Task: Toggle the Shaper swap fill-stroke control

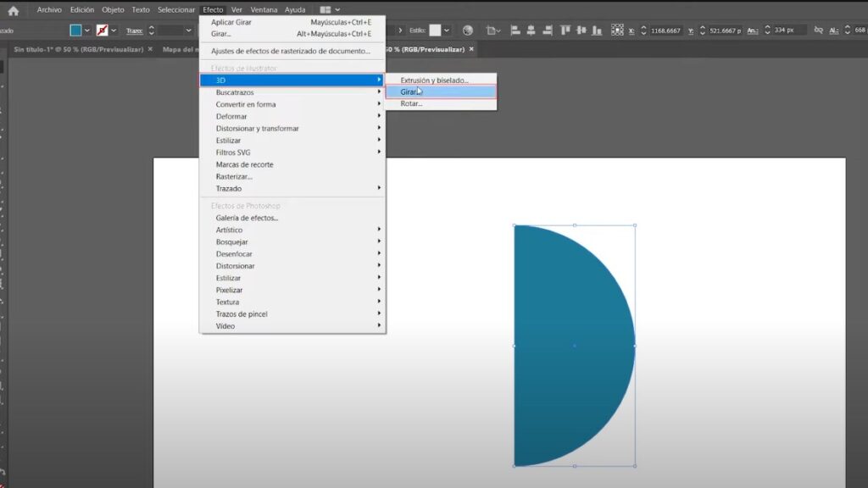Action: coord(103,30)
